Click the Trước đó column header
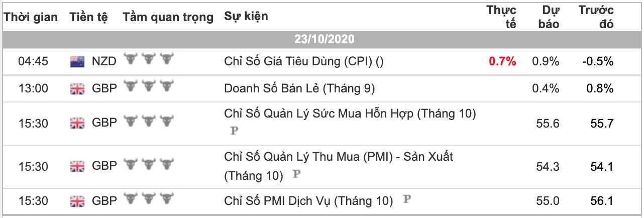The width and height of the screenshot is (644, 218). pyautogui.click(x=596, y=17)
